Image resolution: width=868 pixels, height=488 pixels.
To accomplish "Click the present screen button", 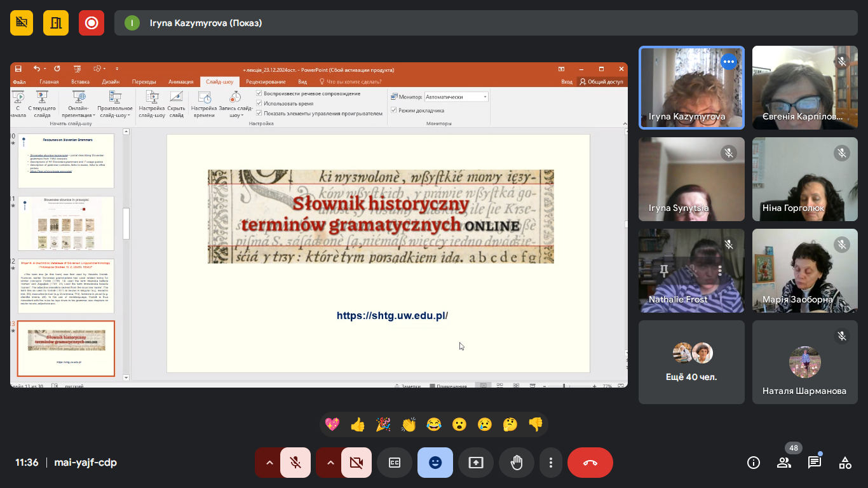I will (x=476, y=463).
